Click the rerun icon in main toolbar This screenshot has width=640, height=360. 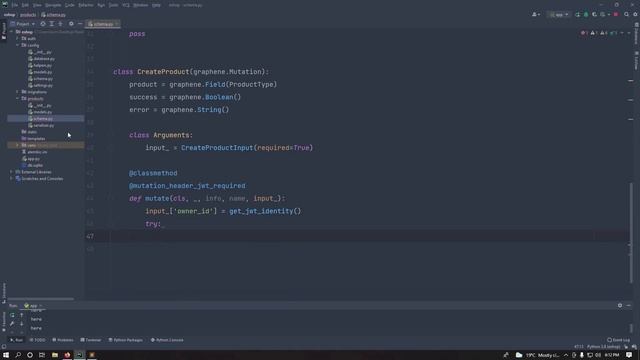(x=577, y=14)
